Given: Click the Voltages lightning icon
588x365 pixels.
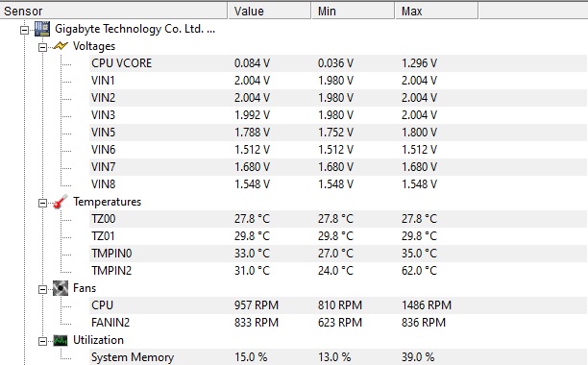Looking at the screenshot, I should pos(61,46).
